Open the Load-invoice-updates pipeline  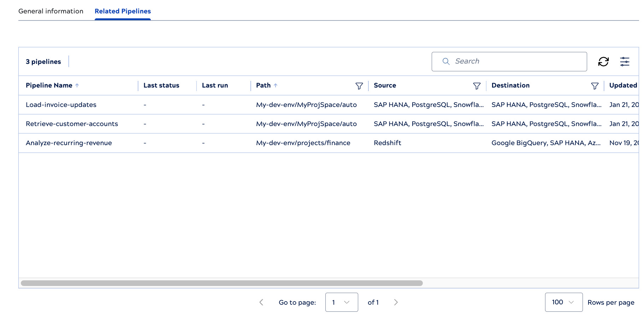61,105
